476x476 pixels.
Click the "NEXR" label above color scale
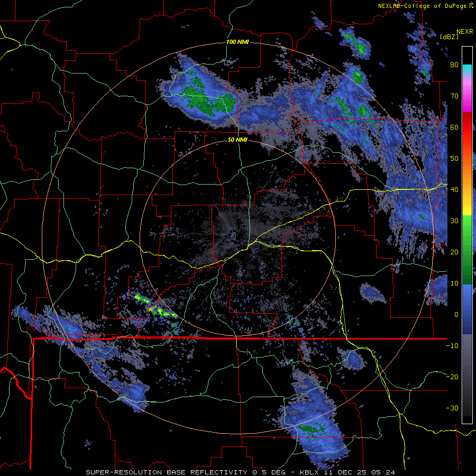(465, 32)
